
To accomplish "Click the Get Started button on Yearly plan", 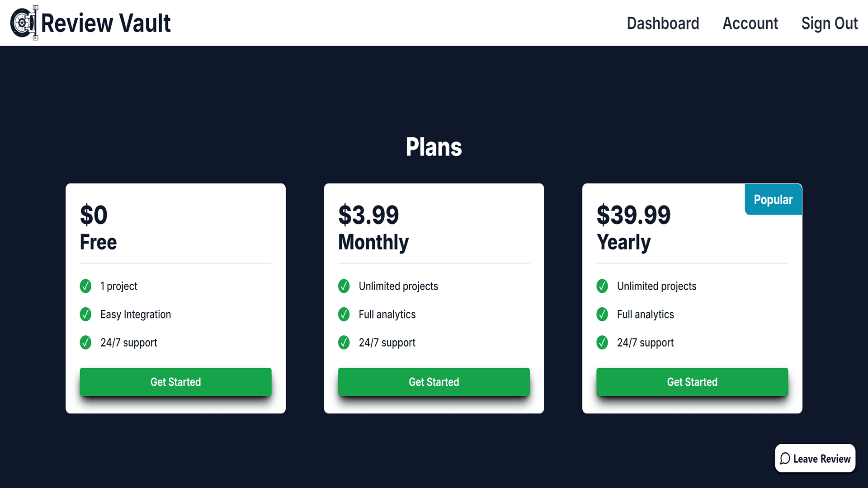I will click(692, 382).
